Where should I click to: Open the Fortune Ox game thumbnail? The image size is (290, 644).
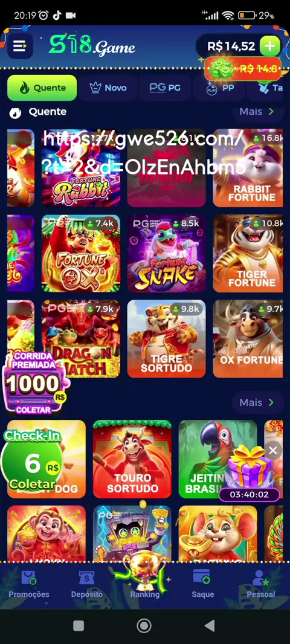[x=81, y=253]
